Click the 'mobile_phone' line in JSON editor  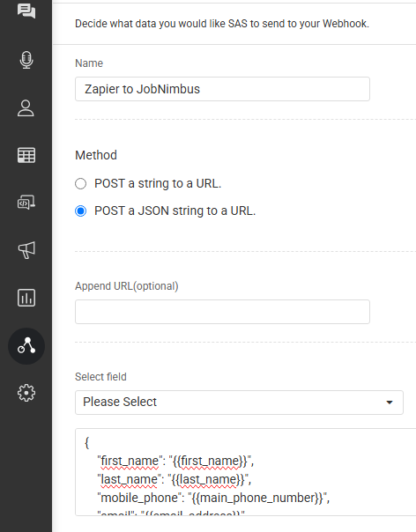(x=213, y=498)
